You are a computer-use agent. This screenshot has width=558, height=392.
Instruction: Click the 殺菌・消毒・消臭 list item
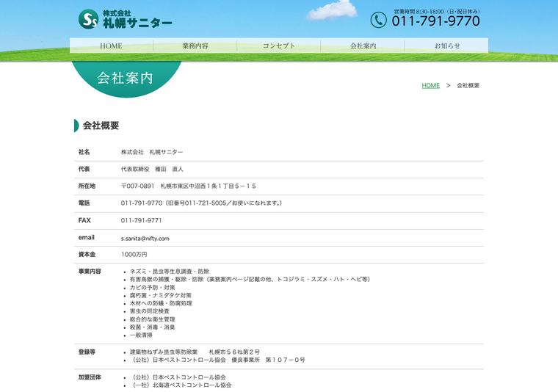[152, 327]
